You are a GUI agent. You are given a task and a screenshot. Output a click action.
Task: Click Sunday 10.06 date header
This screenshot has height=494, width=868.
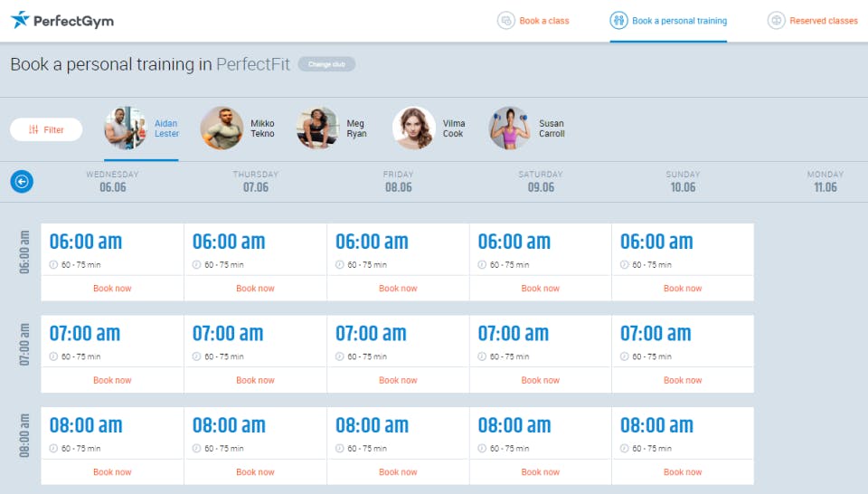click(684, 182)
